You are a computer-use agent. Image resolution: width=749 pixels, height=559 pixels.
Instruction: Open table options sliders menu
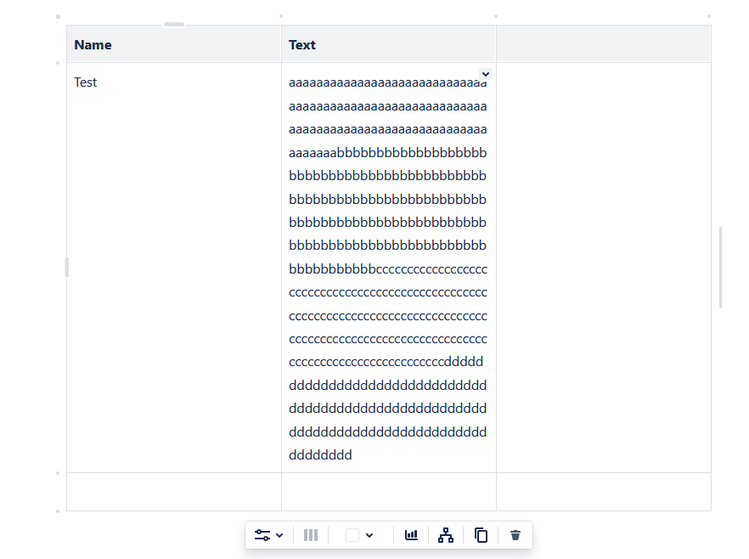tap(268, 535)
